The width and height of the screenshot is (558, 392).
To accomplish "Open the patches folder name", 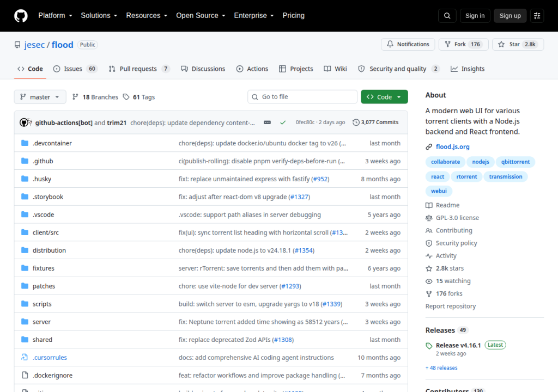I will pyautogui.click(x=44, y=286).
